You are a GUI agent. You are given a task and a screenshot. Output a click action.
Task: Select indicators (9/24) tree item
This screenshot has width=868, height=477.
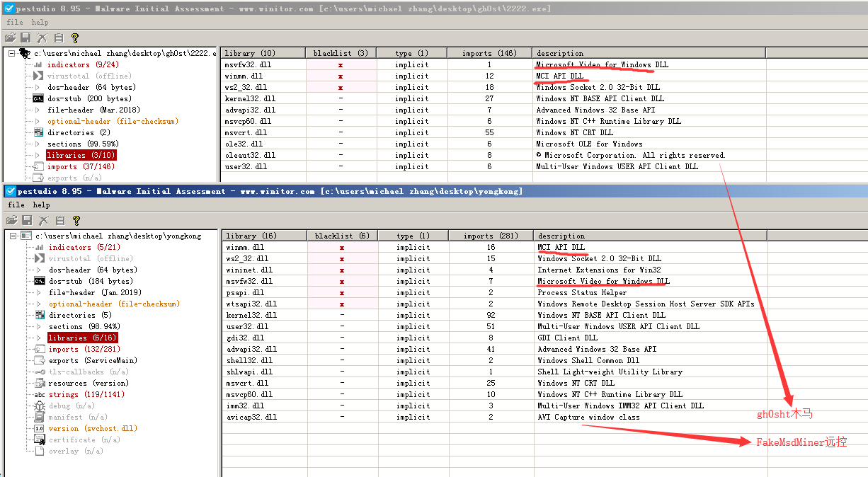(x=84, y=64)
